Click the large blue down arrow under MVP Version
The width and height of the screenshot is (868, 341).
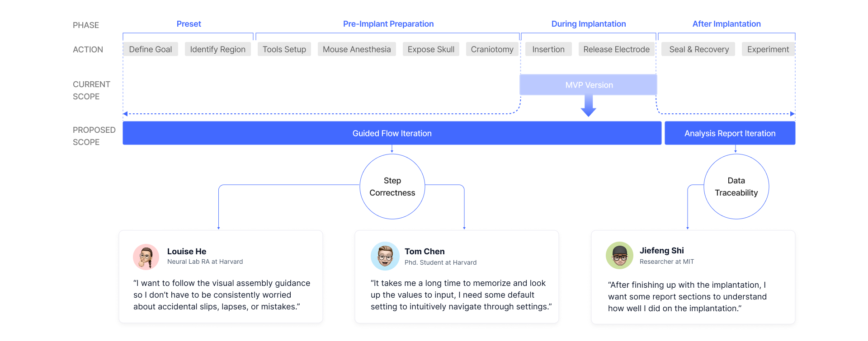tap(588, 106)
